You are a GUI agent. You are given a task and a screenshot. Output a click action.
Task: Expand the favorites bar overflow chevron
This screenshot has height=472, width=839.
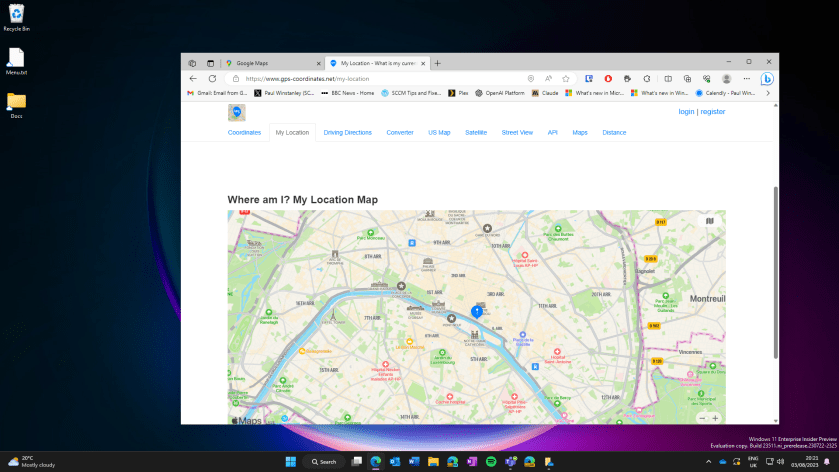click(x=767, y=93)
